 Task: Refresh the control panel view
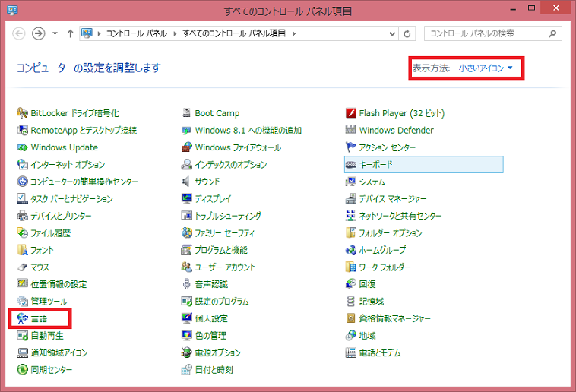tap(407, 33)
